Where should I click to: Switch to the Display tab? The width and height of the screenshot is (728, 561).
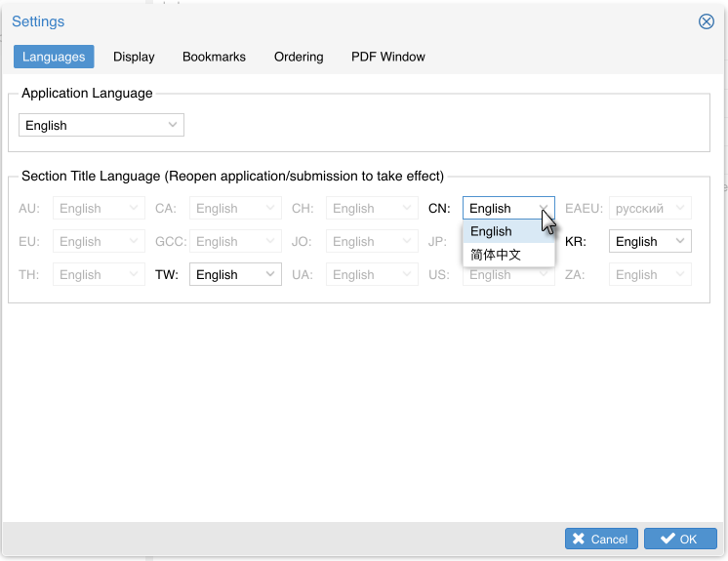[134, 57]
